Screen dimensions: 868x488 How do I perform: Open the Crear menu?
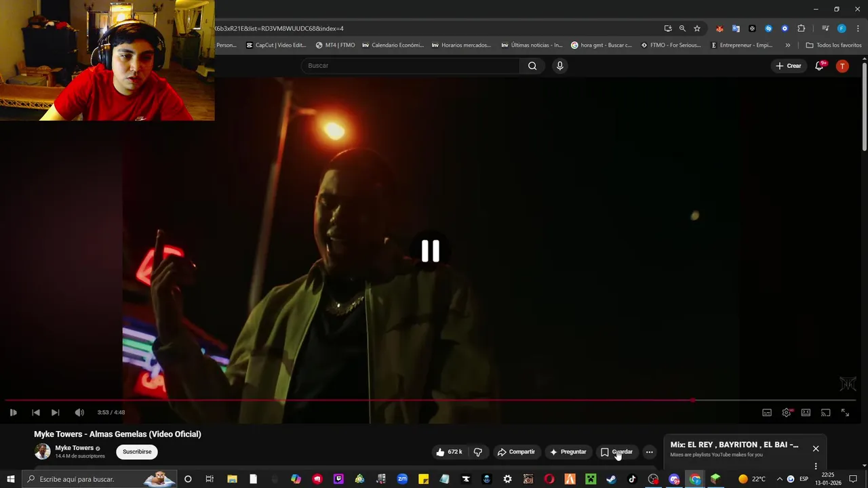(x=789, y=66)
